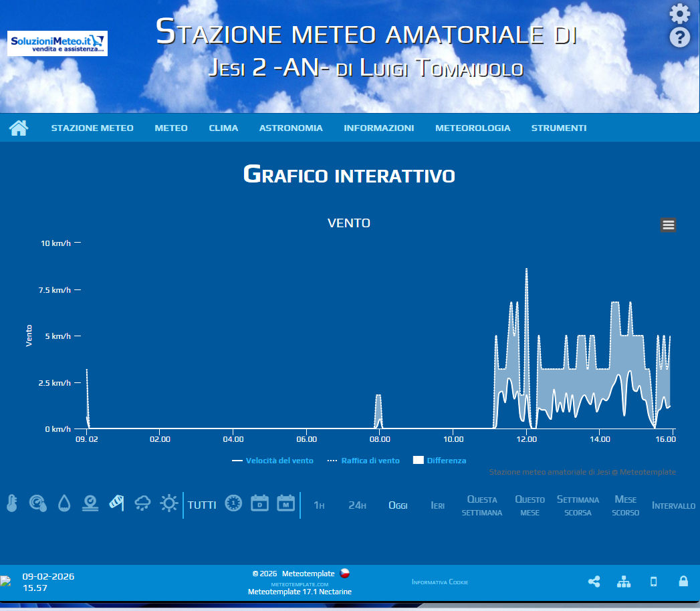The width and height of the screenshot is (700, 611).
Task: Open the chart hamburger export menu
Action: click(x=668, y=225)
